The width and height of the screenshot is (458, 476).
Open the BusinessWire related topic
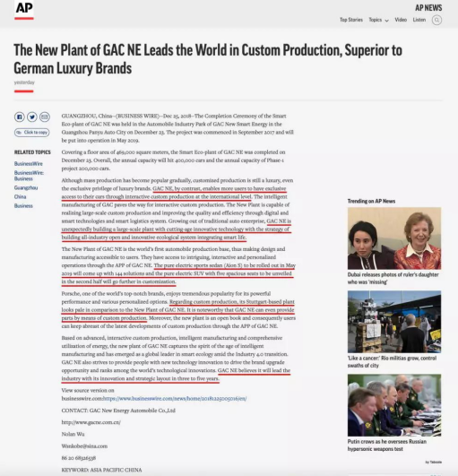click(29, 164)
